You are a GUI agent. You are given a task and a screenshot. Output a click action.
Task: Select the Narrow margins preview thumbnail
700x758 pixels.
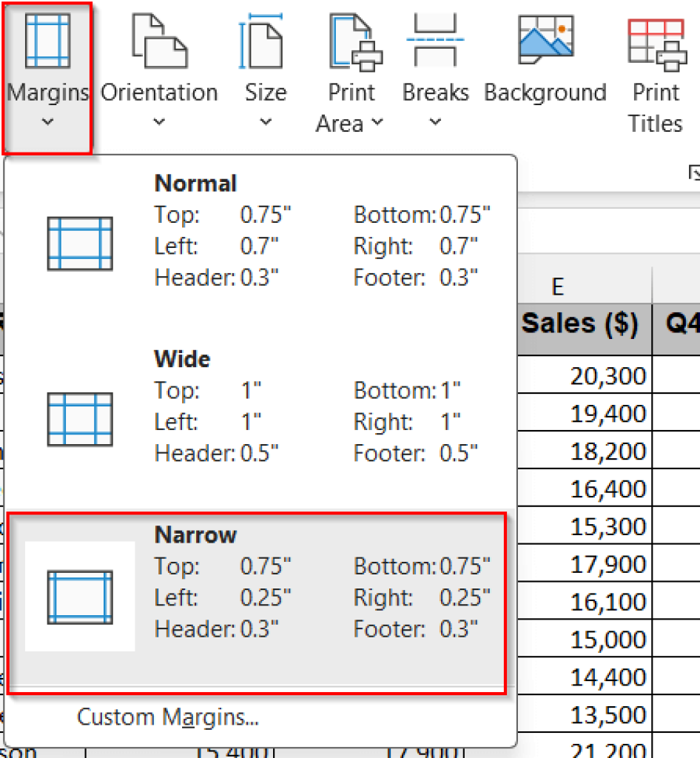pyautogui.click(x=80, y=596)
